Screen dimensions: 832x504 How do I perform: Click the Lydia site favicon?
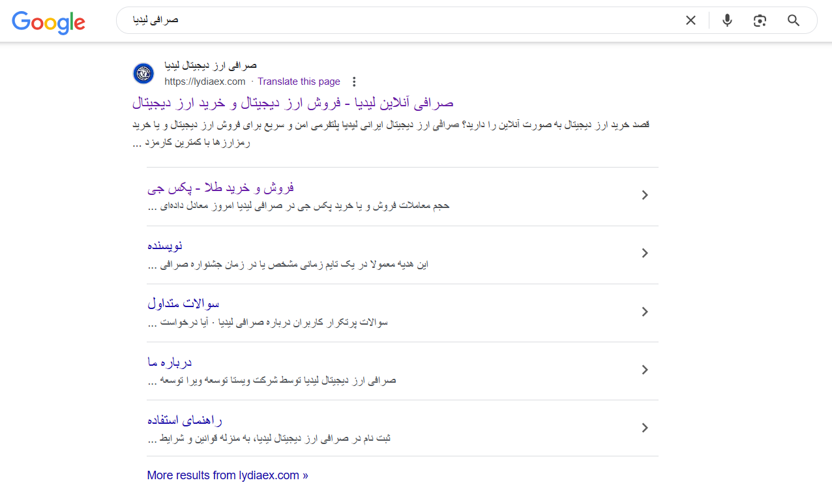pos(143,74)
